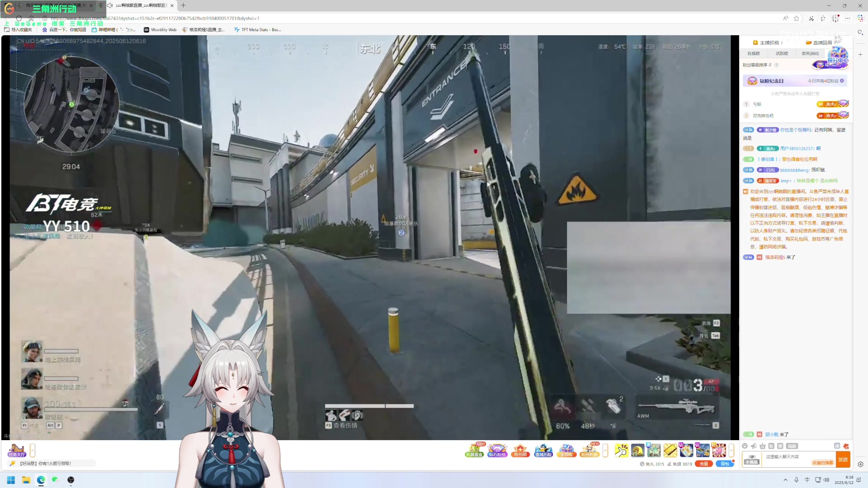Screen dimensions: 868x488
Task: Open File Explorer from taskbar
Action: [x=26, y=480]
